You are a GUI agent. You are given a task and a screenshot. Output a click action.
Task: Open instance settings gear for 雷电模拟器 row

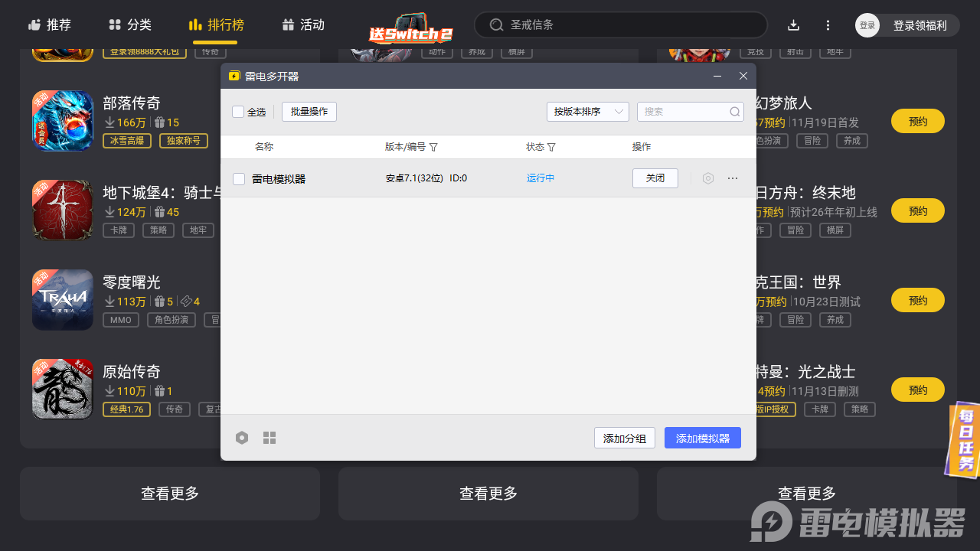coord(707,178)
